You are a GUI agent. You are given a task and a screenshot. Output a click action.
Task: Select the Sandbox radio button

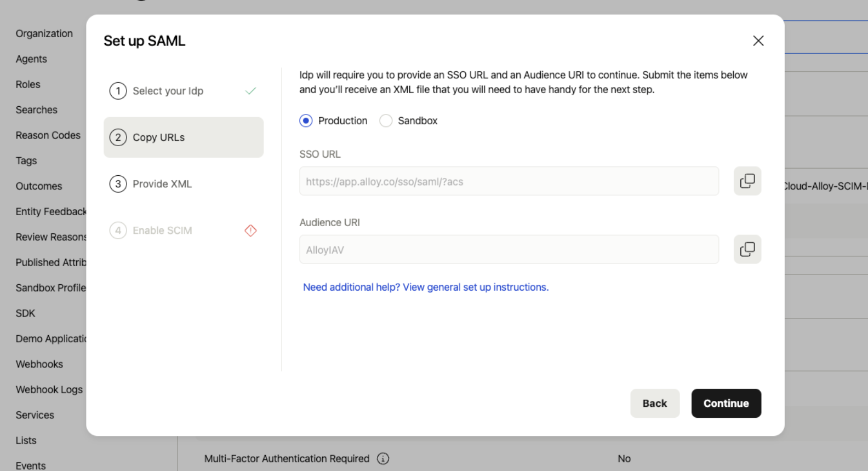pos(386,121)
